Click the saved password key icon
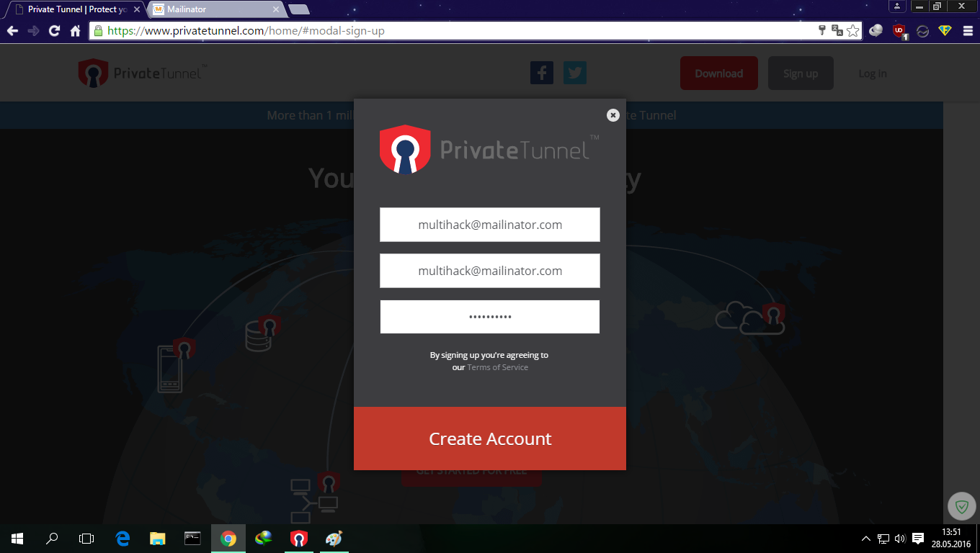 822,30
